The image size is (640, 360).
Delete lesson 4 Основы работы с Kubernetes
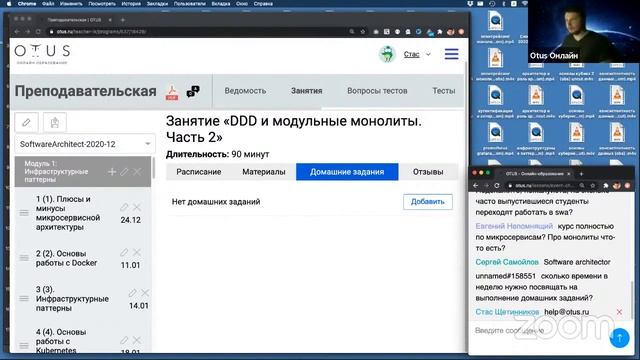pyautogui.click(x=137, y=340)
